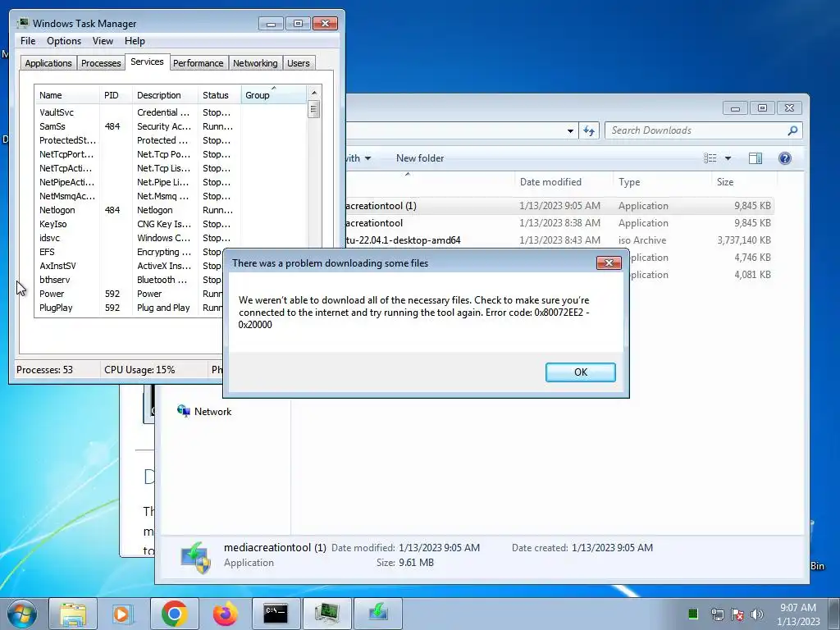Open Help menu in Task Manager
This screenshot has width=840, height=630.
click(x=135, y=41)
